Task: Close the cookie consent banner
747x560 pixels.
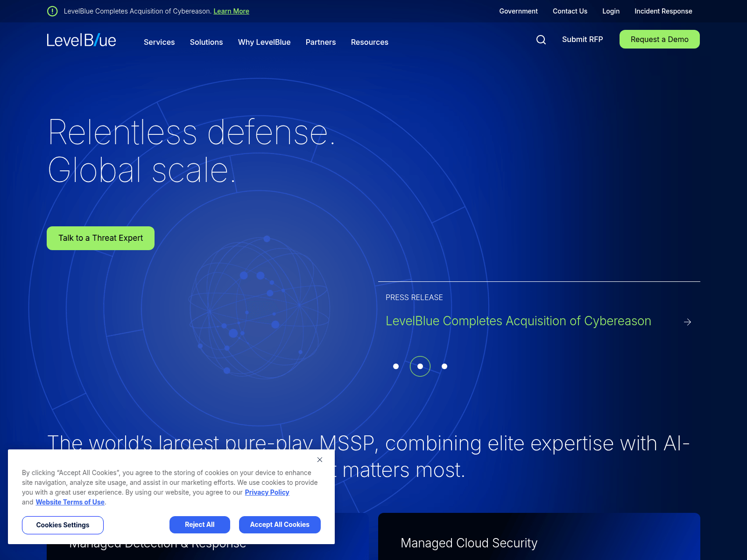Action: [x=320, y=460]
